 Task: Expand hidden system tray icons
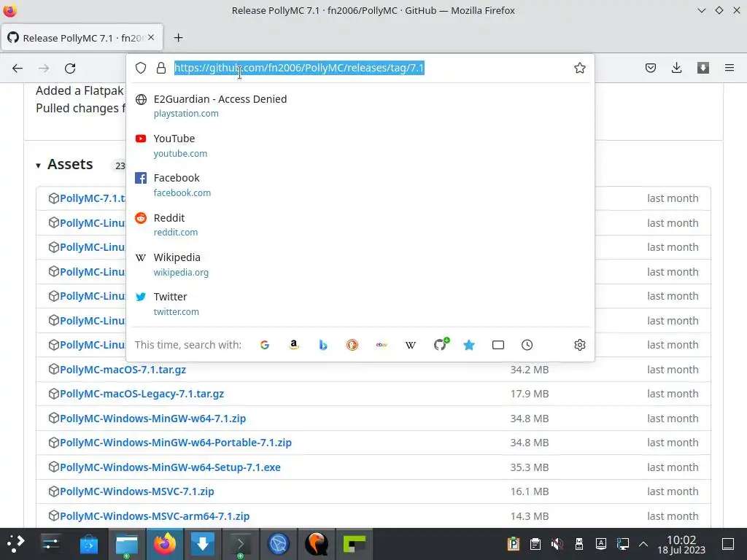point(643,544)
